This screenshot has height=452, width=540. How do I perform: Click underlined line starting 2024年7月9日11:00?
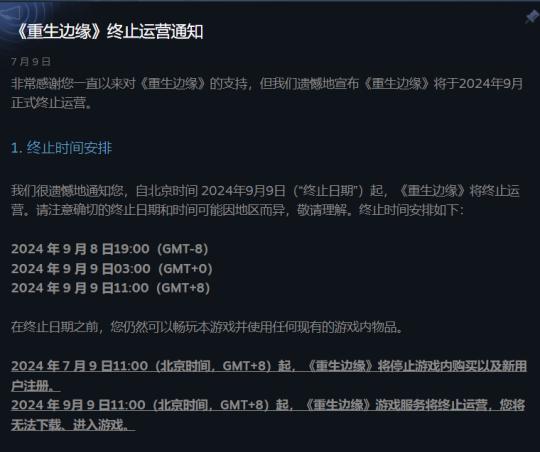(269, 366)
